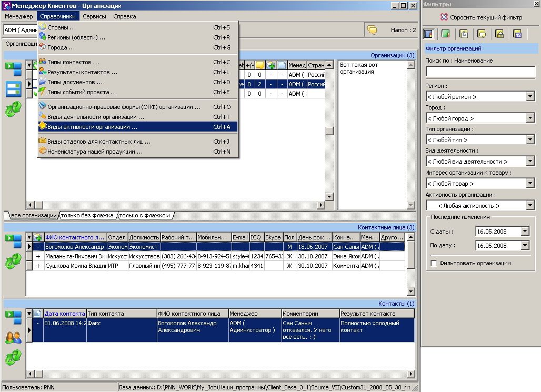Select 'Виды активности организации' menu item

92,127
